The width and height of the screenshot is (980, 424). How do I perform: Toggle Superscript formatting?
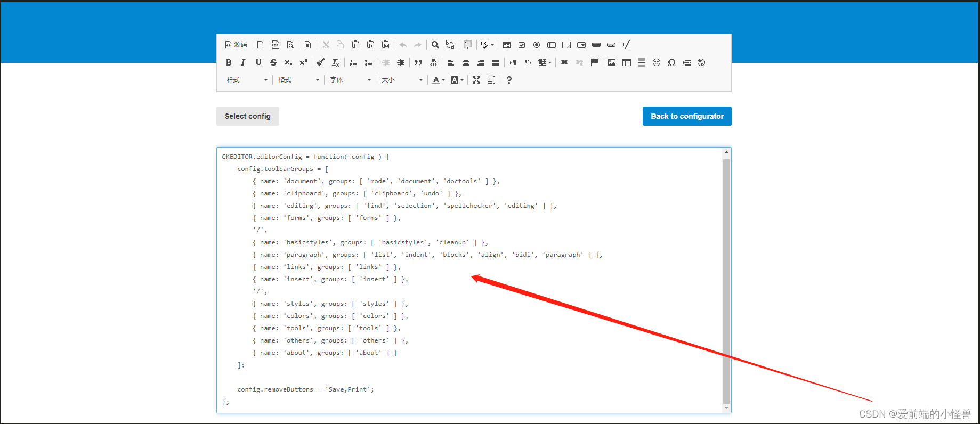pyautogui.click(x=303, y=62)
